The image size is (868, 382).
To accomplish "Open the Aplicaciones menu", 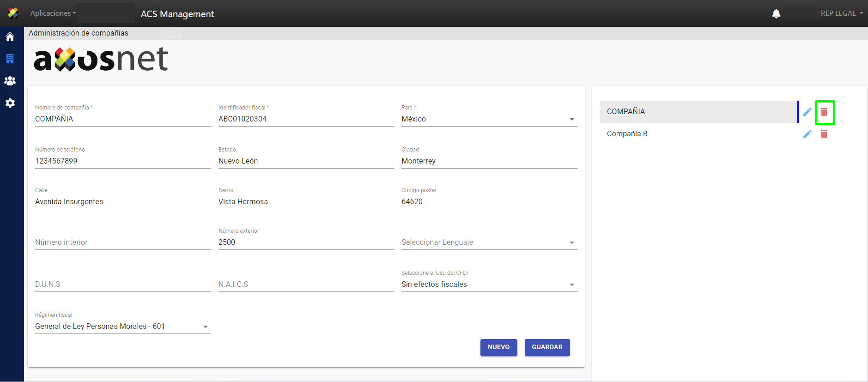I will click(53, 13).
